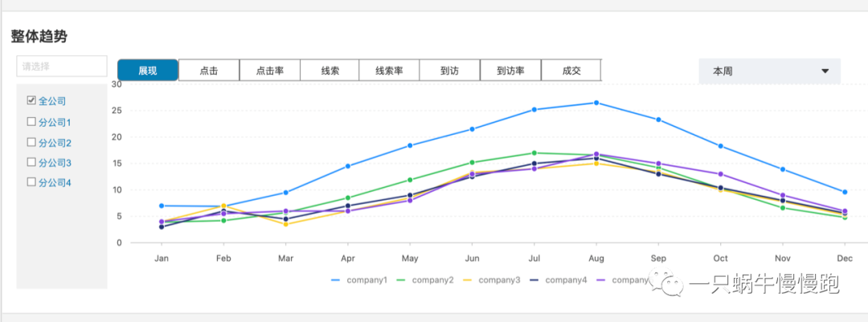View the 到访率 tab
Screen dimensions: 868x322
(x=510, y=71)
